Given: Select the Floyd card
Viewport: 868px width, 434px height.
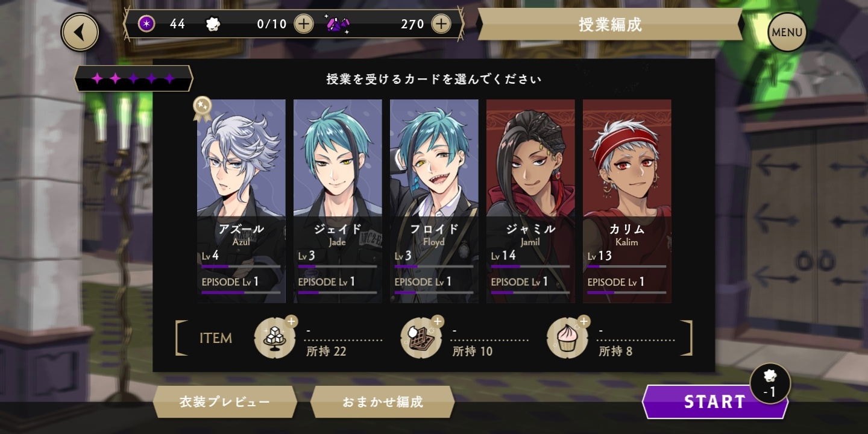Looking at the screenshot, I should tap(434, 201).
